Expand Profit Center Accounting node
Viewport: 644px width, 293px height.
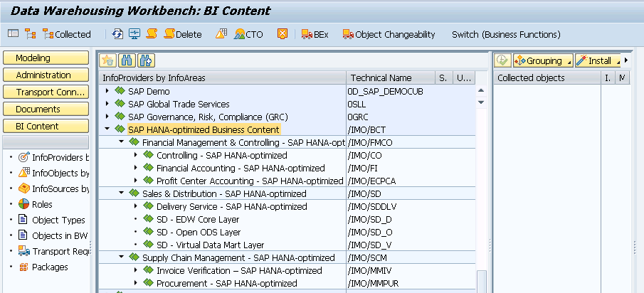135,181
